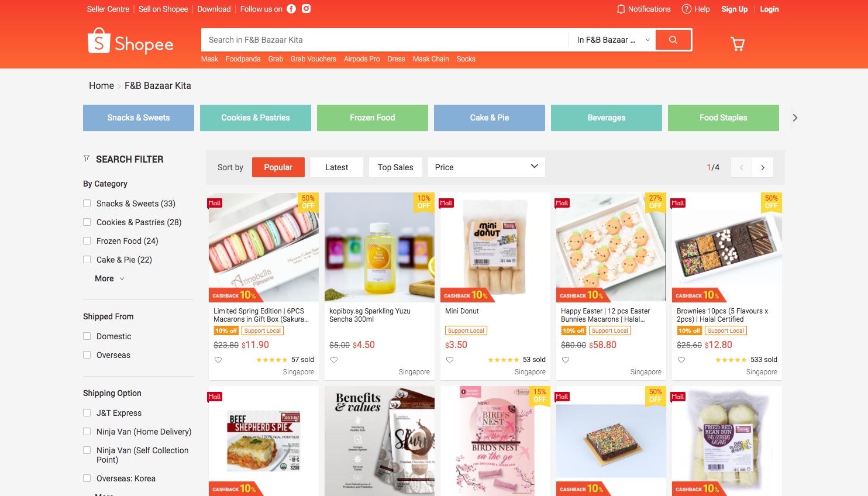Go to next results page arrow
This screenshot has height=496, width=868.
763,167
